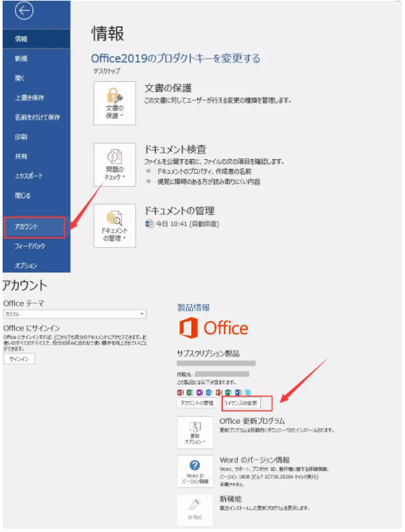Click the Outlook app icon
The width and height of the screenshot is (405, 532).
click(209, 392)
